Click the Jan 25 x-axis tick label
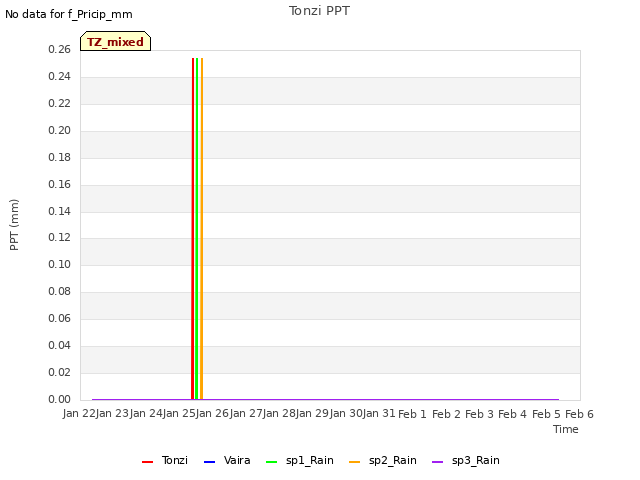Viewport: 640px width, 480px height. (179, 413)
